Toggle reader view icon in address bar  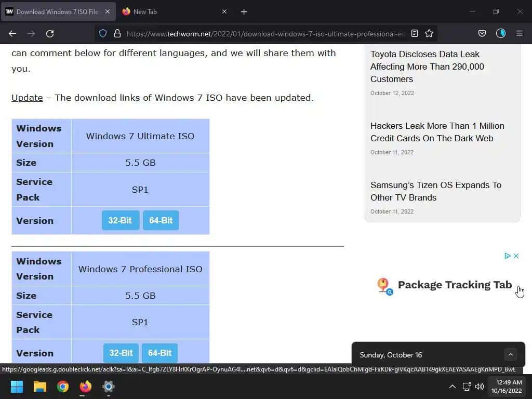click(x=414, y=33)
